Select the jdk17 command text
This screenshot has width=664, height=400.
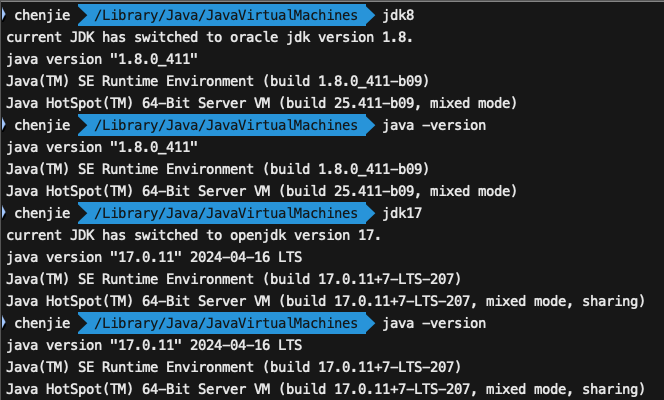pyautogui.click(x=402, y=214)
